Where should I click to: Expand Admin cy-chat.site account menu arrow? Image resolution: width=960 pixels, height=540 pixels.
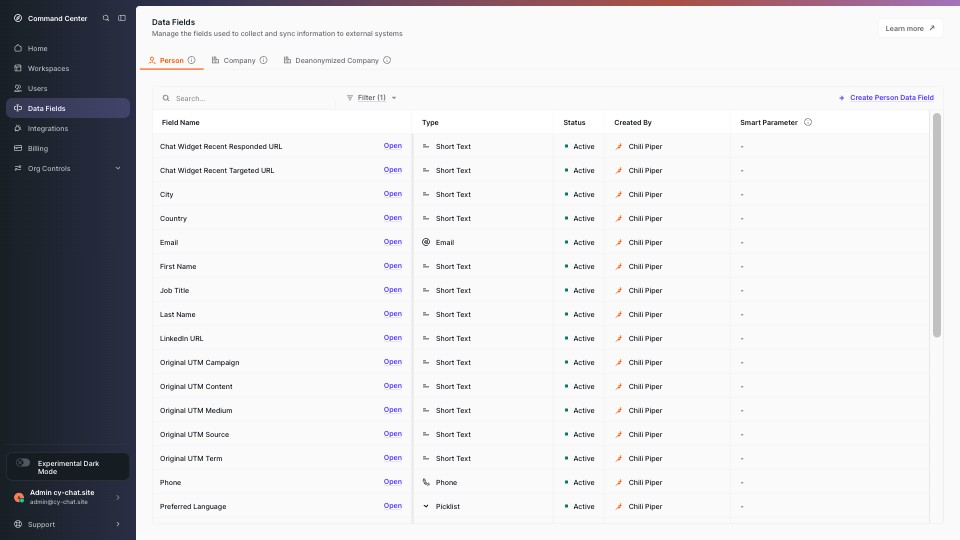coord(118,497)
